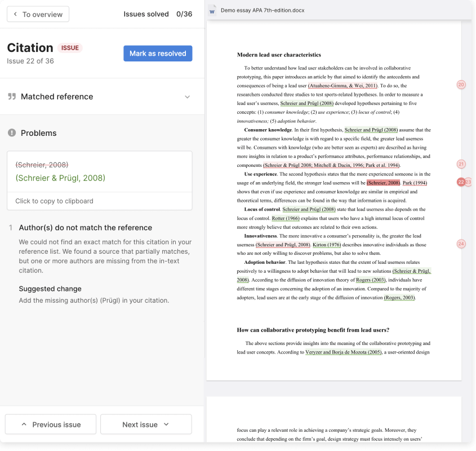Click the Park (1994) citation in text
The height and width of the screenshot is (451, 476).
point(415,183)
